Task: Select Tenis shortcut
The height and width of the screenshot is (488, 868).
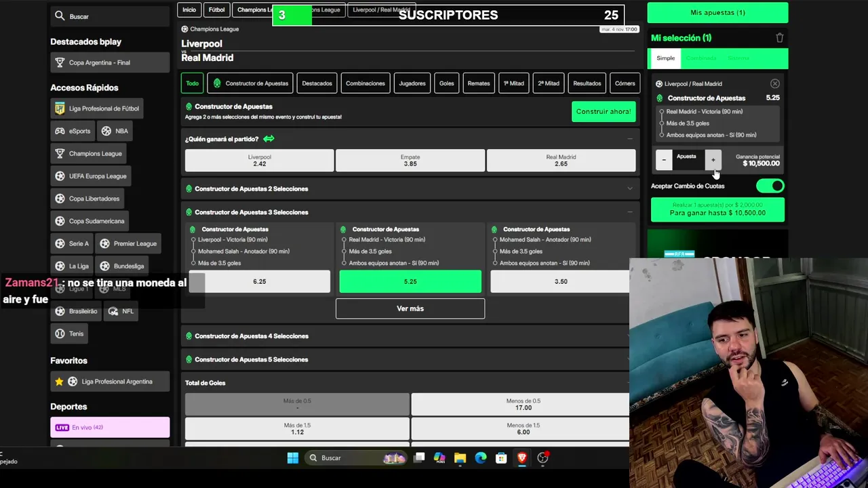Action: point(68,333)
